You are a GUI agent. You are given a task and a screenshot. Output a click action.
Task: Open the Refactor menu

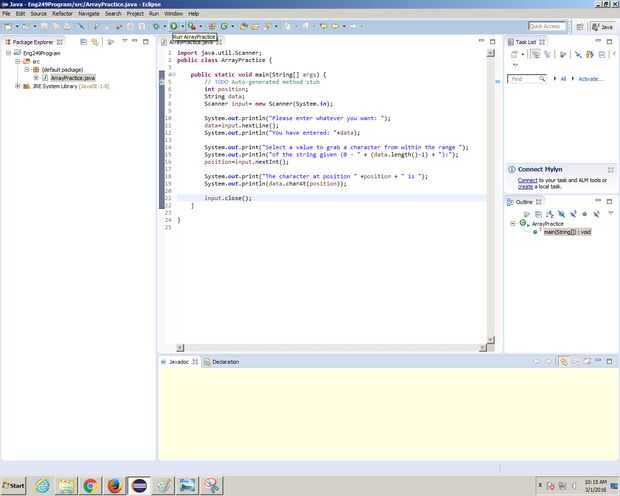(x=62, y=13)
